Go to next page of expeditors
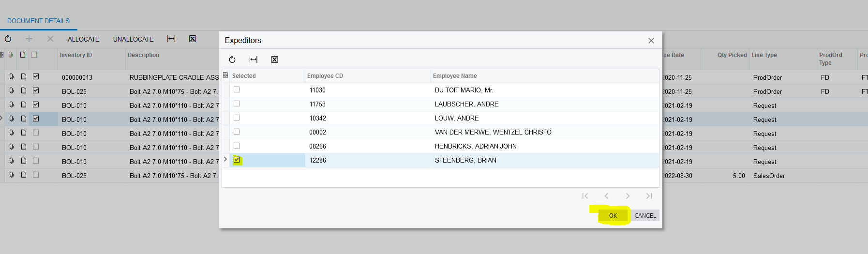Screen dimensions: 868x254 628,196
